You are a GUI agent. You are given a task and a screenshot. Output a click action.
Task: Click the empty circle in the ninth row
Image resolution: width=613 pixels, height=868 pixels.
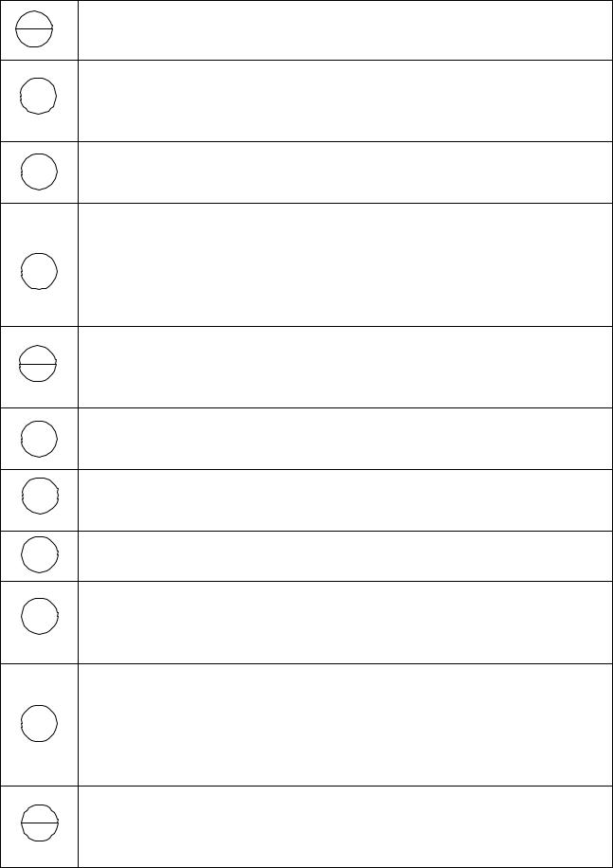point(40,616)
